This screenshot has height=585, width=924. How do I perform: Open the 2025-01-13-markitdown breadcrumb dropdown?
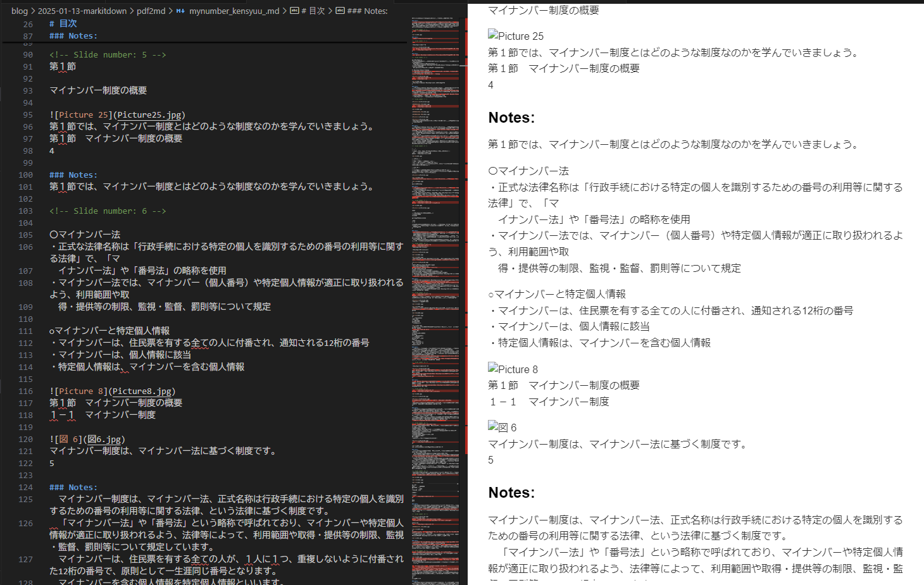[82, 11]
